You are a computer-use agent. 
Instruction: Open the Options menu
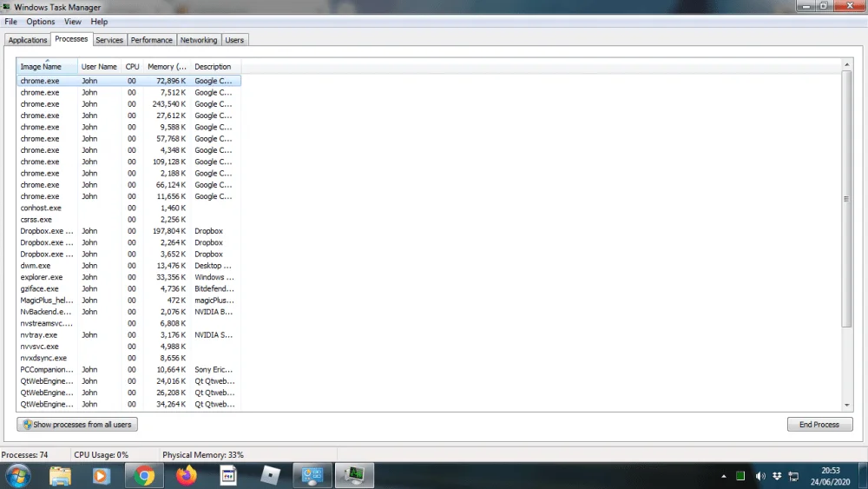[41, 22]
